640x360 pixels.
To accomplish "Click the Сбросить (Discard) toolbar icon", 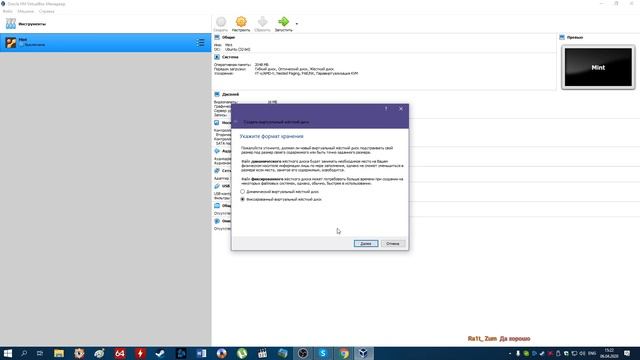I will (x=262, y=22).
